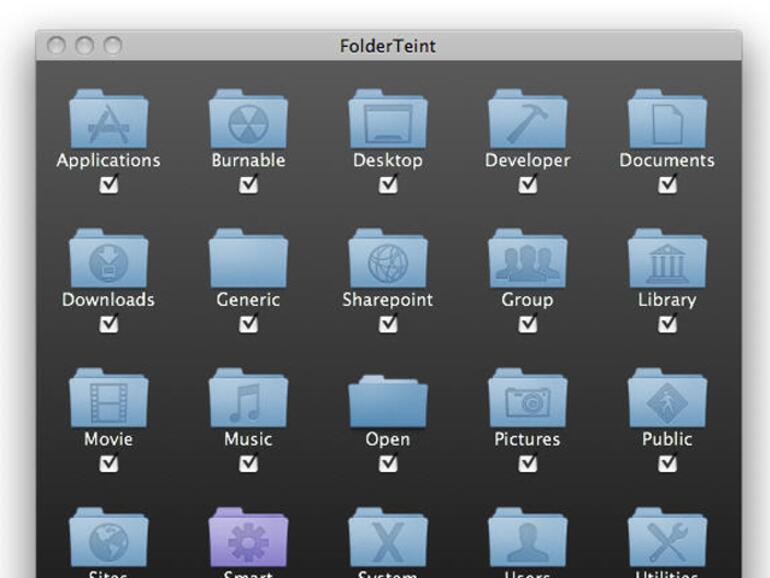
Task: Select the Open folder icon
Action: coord(388,401)
